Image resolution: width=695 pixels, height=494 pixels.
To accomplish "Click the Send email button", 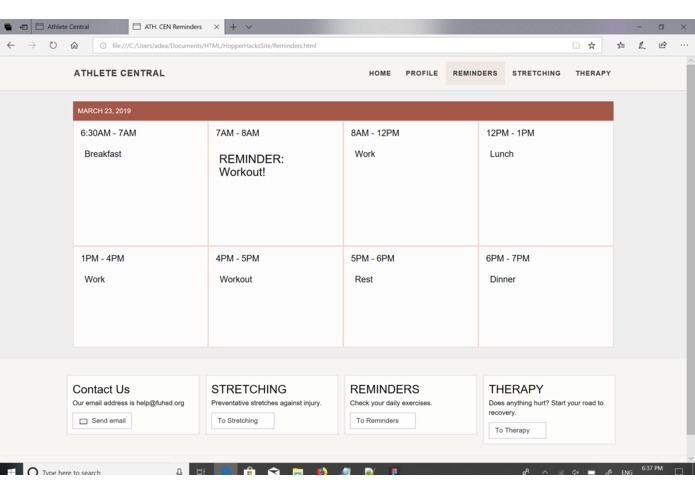I will [x=102, y=420].
